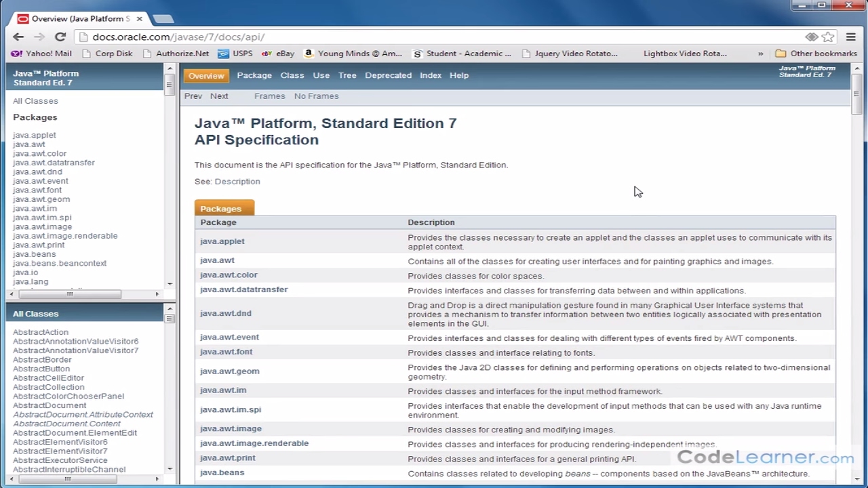The image size is (868, 488).
Task: Open Jquery Video Rotato... bookmark
Action: tap(570, 54)
